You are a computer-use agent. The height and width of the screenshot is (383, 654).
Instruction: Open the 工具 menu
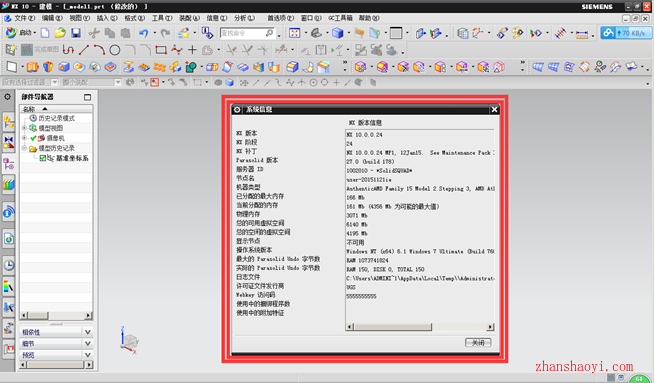pyautogui.click(x=162, y=18)
